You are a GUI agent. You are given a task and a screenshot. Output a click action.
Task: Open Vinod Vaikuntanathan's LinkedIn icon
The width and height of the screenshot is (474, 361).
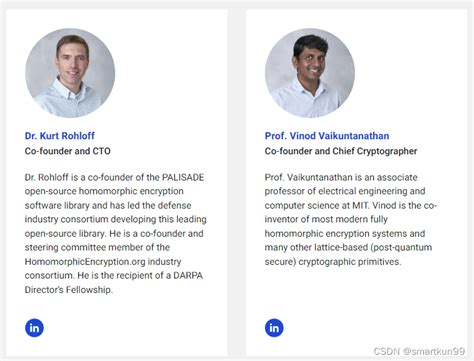(x=274, y=328)
